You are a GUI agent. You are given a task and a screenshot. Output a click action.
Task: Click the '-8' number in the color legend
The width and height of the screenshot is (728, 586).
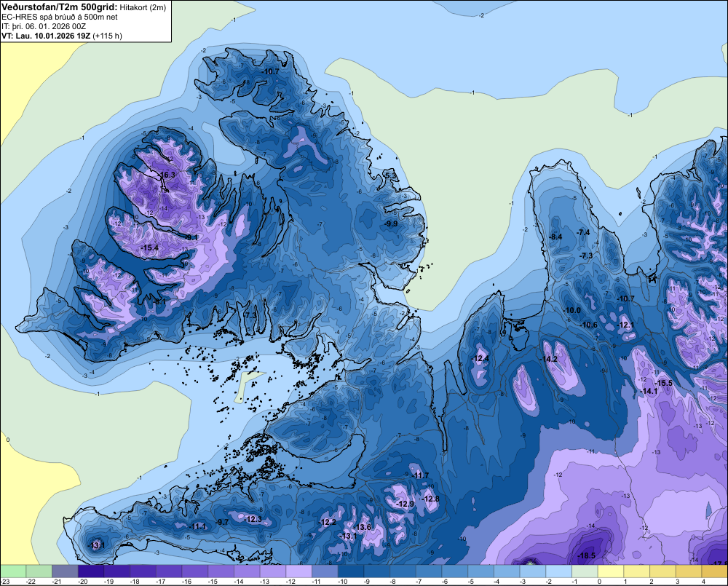(x=393, y=582)
